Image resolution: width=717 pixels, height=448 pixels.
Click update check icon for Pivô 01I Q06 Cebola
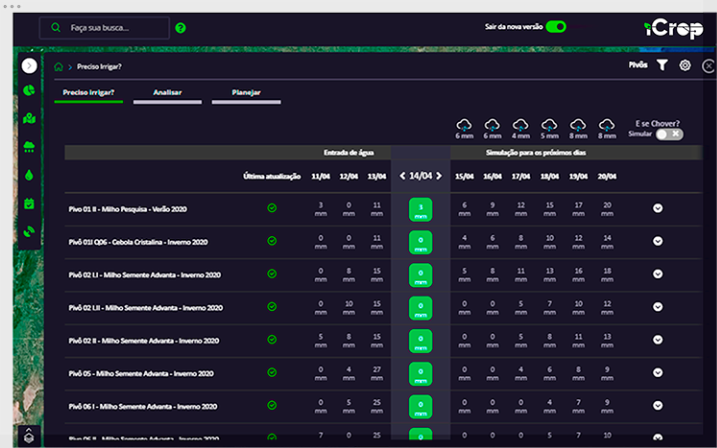coord(272,241)
